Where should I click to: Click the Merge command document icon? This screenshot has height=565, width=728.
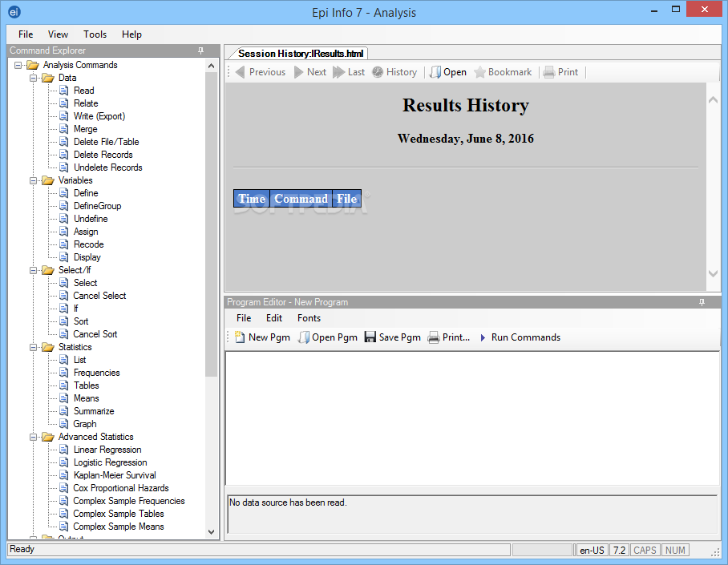(x=64, y=129)
